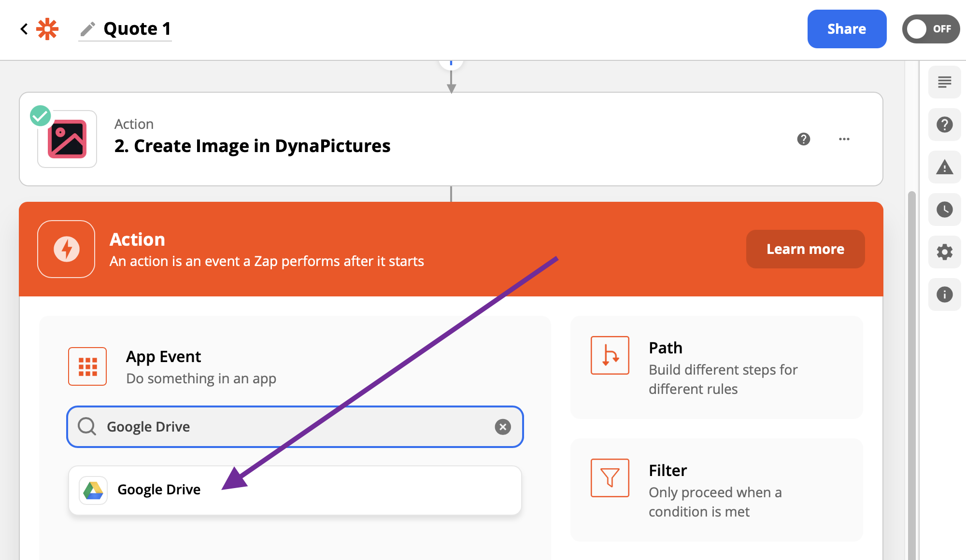The image size is (966, 560).
Task: Click the Filter funnel icon
Action: (610, 478)
